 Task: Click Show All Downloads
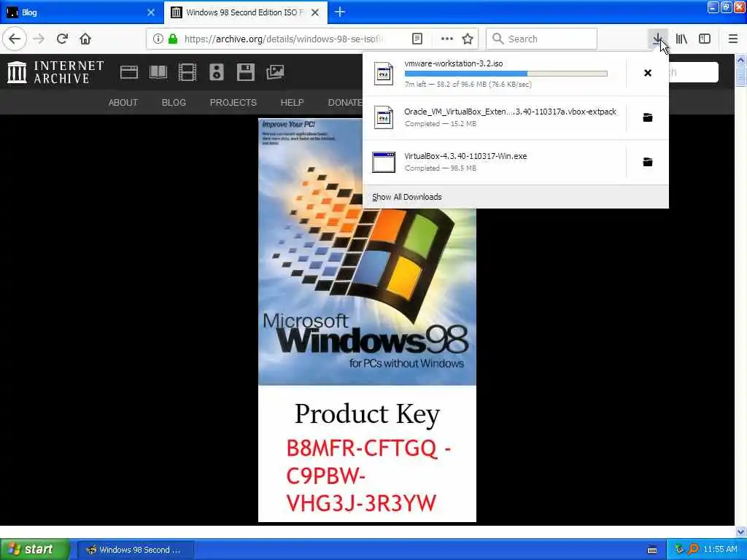click(x=407, y=197)
